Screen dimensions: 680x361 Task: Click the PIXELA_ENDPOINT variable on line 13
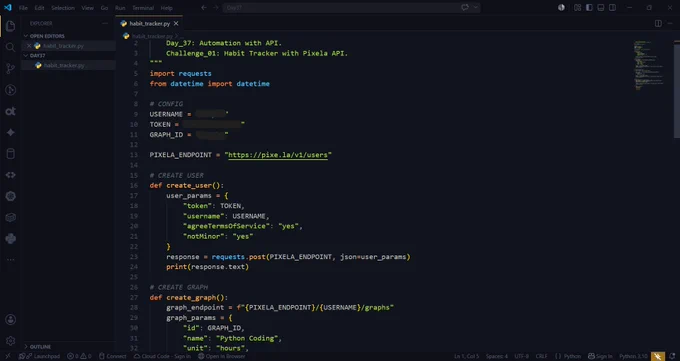click(181, 155)
